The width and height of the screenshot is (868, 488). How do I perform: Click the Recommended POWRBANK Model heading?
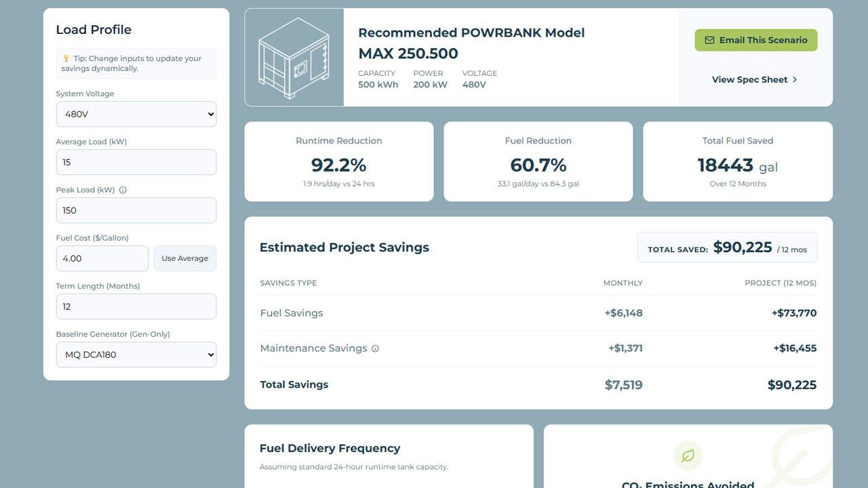pos(471,33)
